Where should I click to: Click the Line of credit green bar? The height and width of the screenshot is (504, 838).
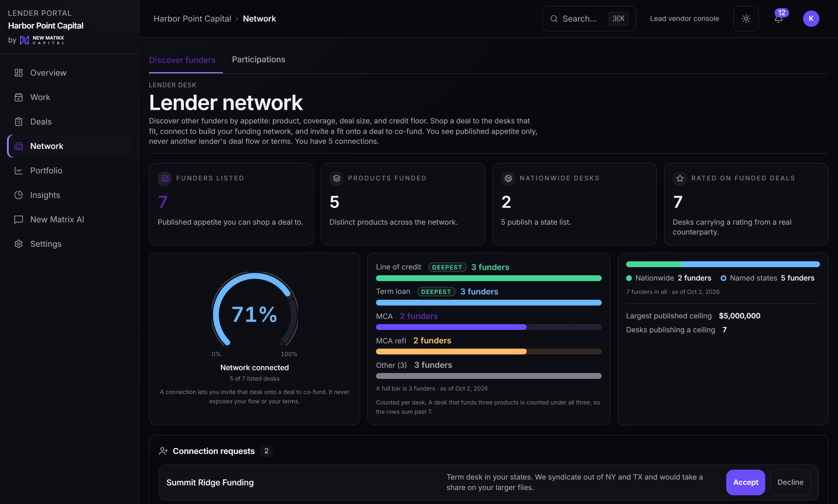click(x=488, y=278)
